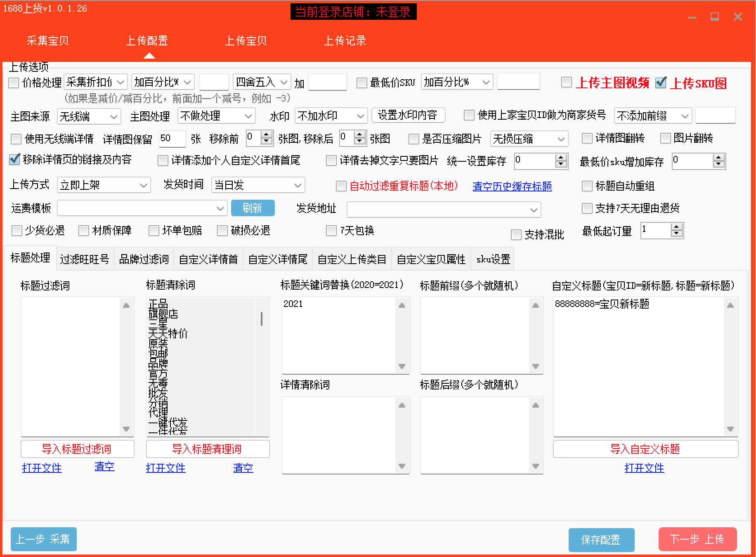Enable 使用无线端详情 checkbox

point(16,139)
